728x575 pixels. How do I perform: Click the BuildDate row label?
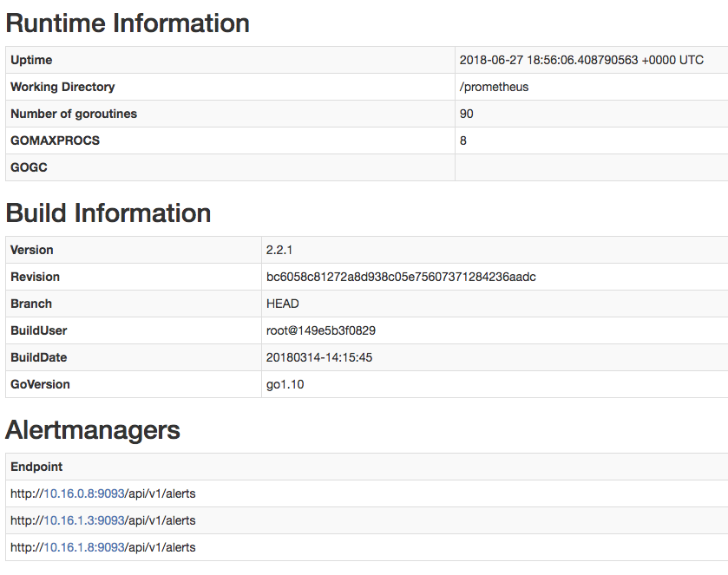38,357
